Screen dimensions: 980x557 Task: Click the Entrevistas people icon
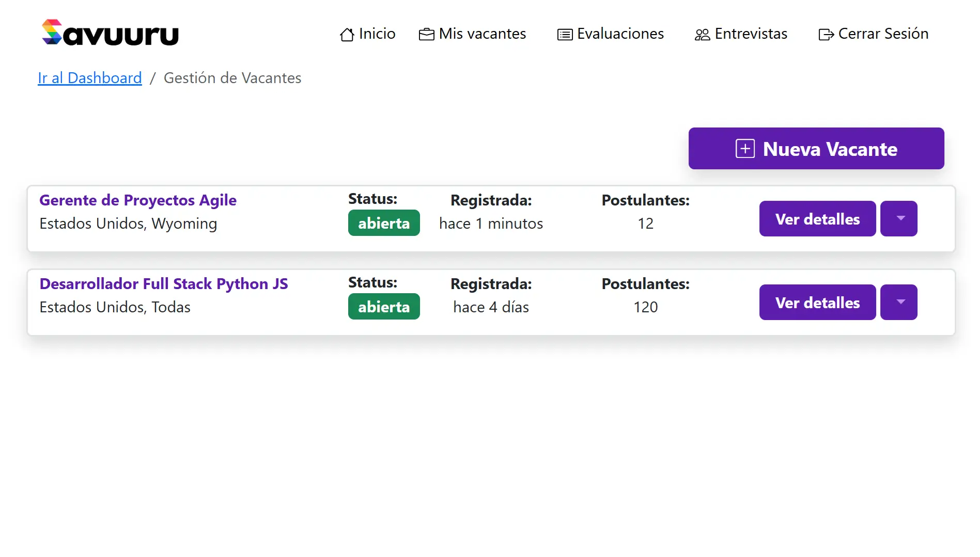tap(702, 34)
